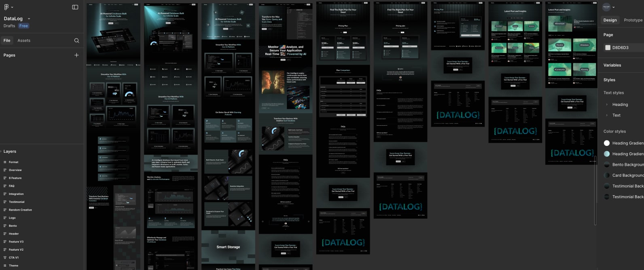Switch to the File tab
Image resolution: width=644 pixels, height=270 pixels.
point(7,40)
